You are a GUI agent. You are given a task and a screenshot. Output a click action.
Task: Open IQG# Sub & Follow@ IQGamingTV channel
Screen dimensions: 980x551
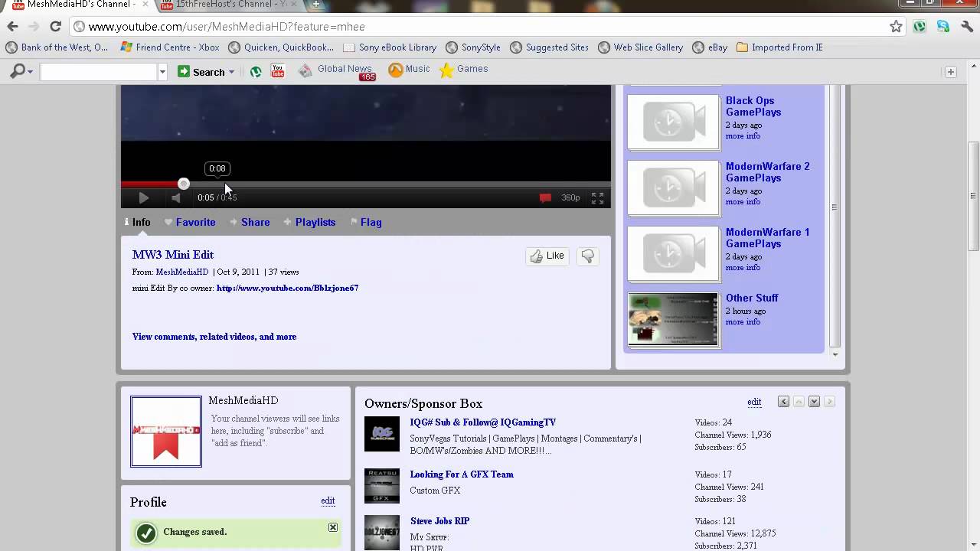point(483,422)
